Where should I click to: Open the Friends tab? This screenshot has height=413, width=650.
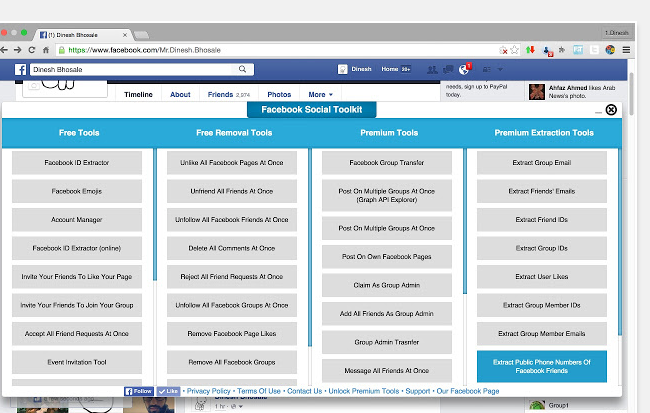tap(229, 95)
